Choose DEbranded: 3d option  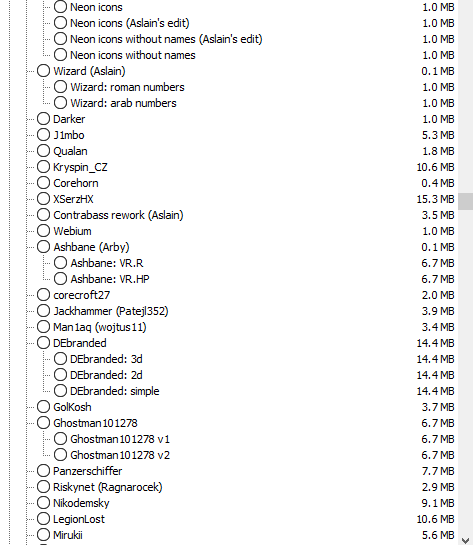[x=60, y=359]
